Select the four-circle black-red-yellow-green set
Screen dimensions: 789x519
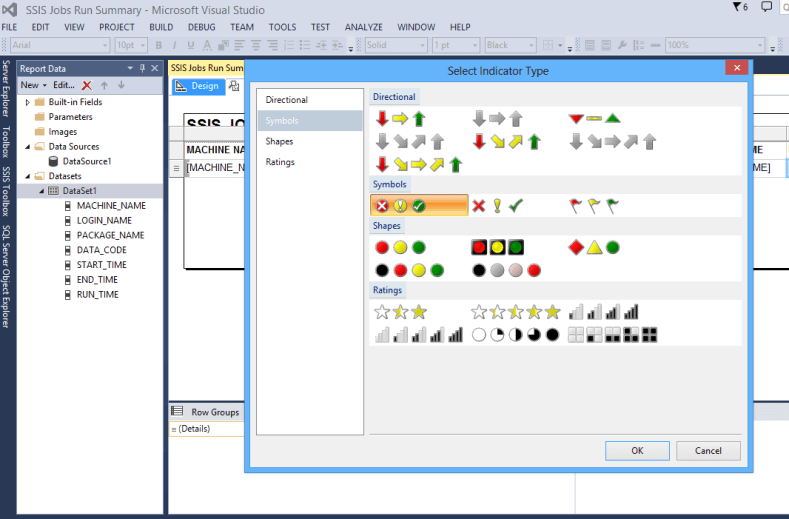(x=410, y=270)
